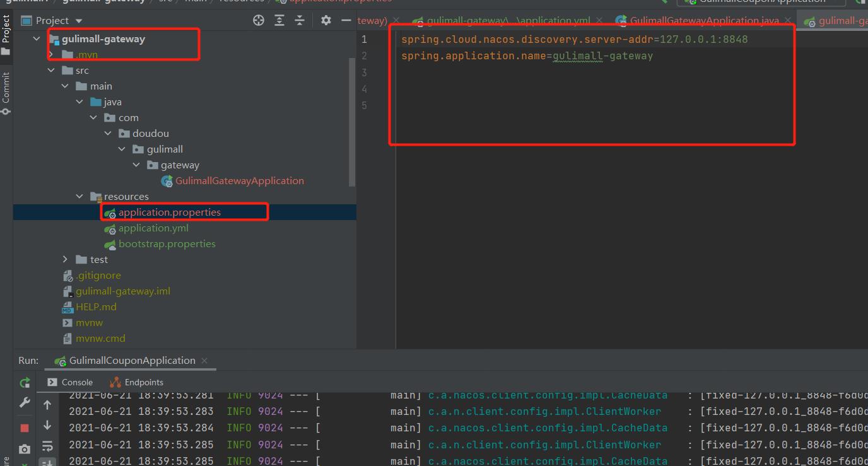Expand the test folder chevron

[x=65, y=260]
